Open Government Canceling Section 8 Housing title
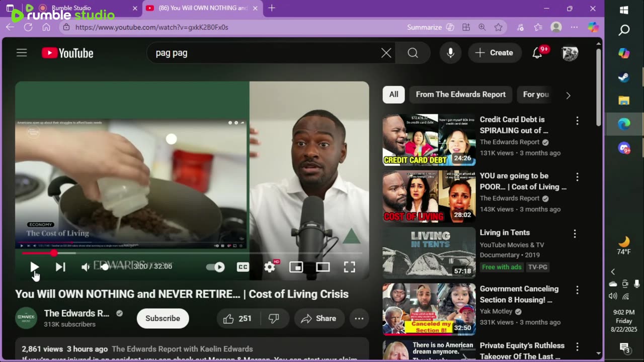 tap(519, 294)
